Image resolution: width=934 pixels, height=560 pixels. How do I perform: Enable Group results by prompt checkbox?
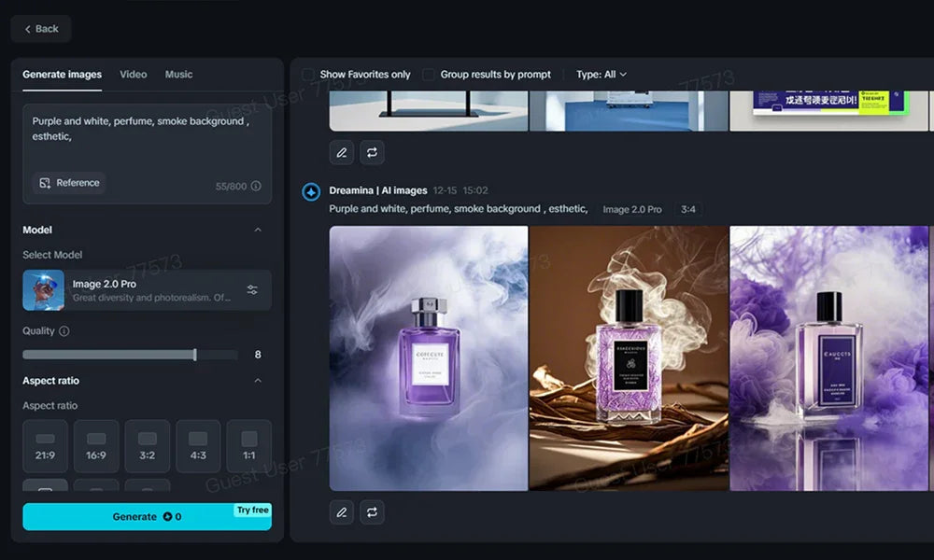(429, 75)
